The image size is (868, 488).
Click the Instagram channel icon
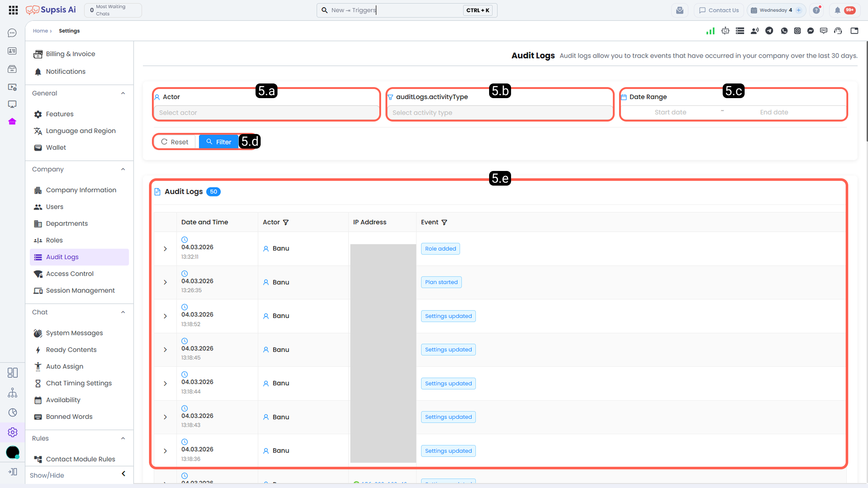coord(797,31)
